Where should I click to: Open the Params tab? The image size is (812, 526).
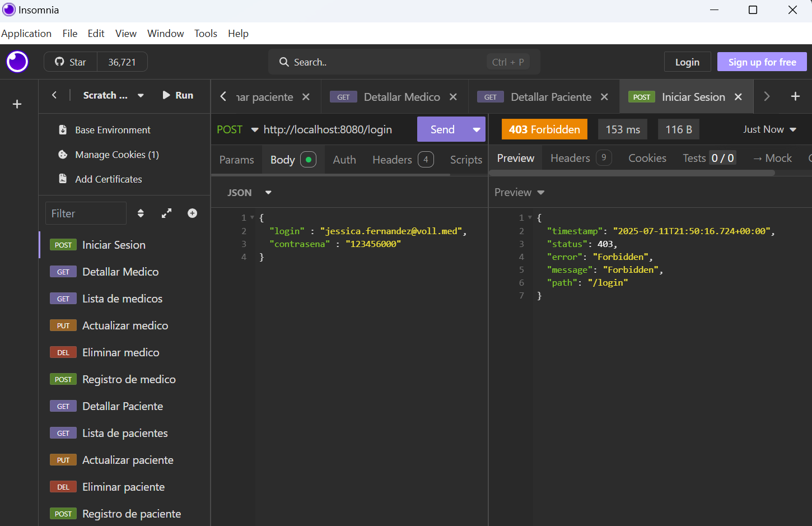236,160
